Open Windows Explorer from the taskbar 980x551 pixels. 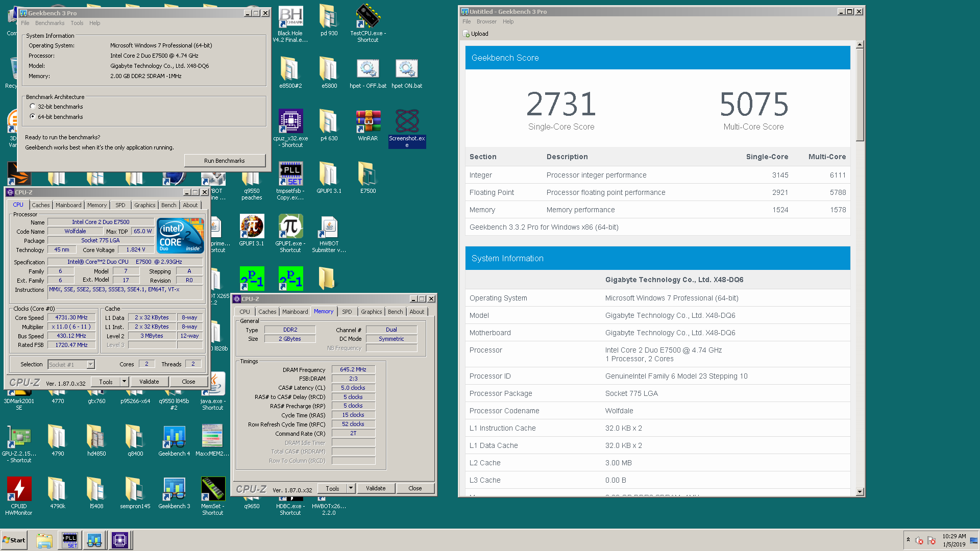[44, 540]
